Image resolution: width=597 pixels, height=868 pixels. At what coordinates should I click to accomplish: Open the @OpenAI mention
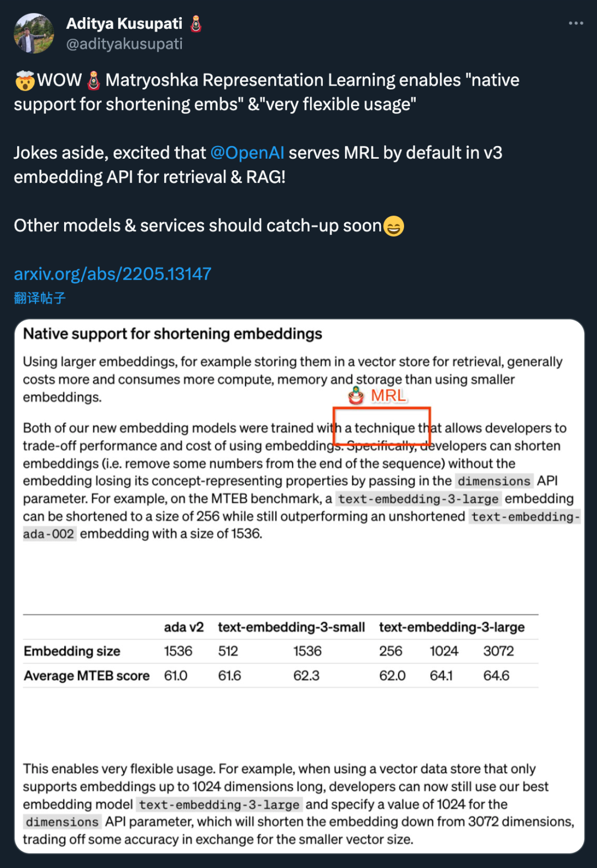click(247, 153)
